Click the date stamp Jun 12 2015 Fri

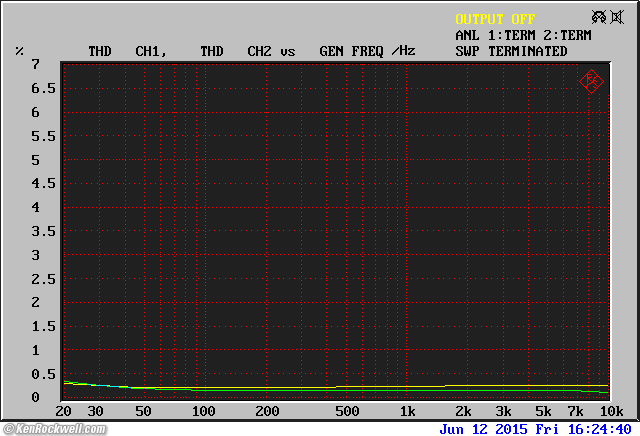[499, 429]
